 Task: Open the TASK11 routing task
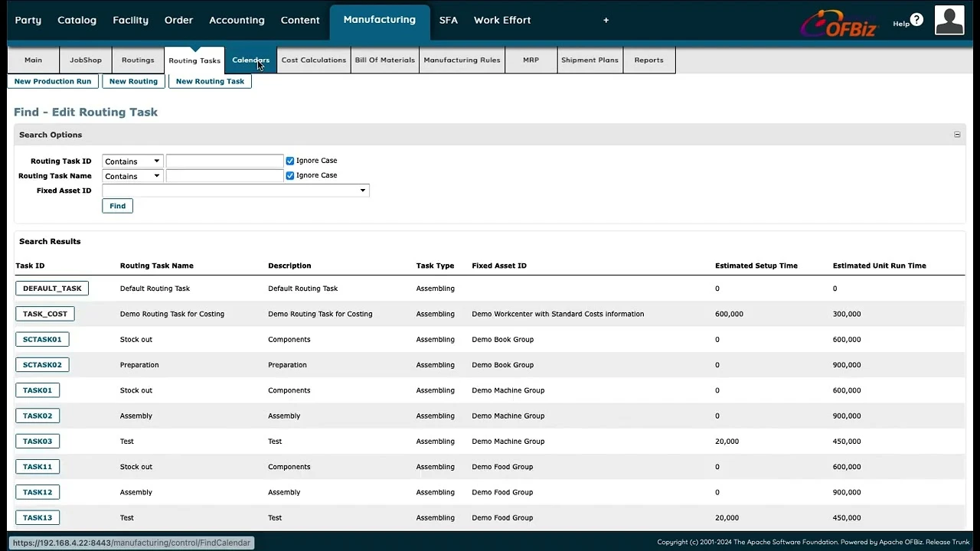tap(38, 467)
